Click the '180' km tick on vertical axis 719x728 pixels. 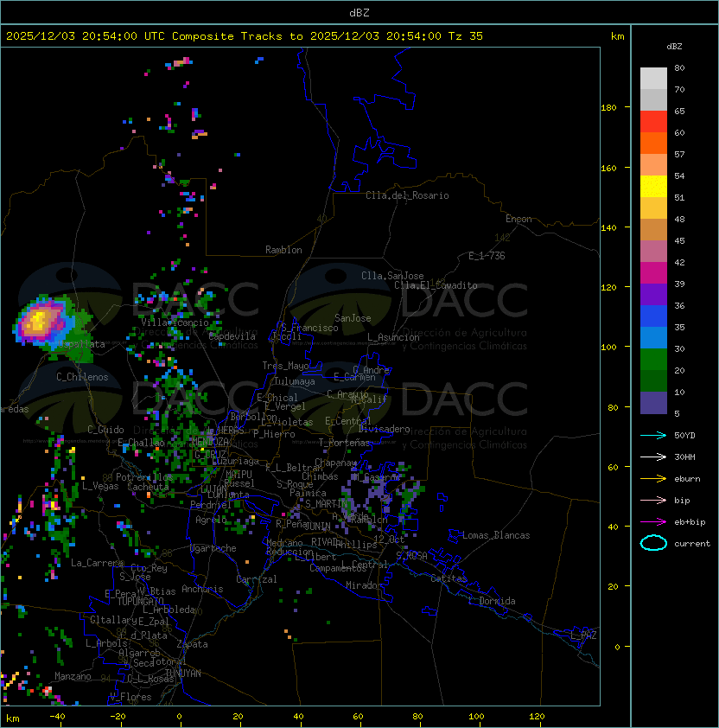(608, 108)
